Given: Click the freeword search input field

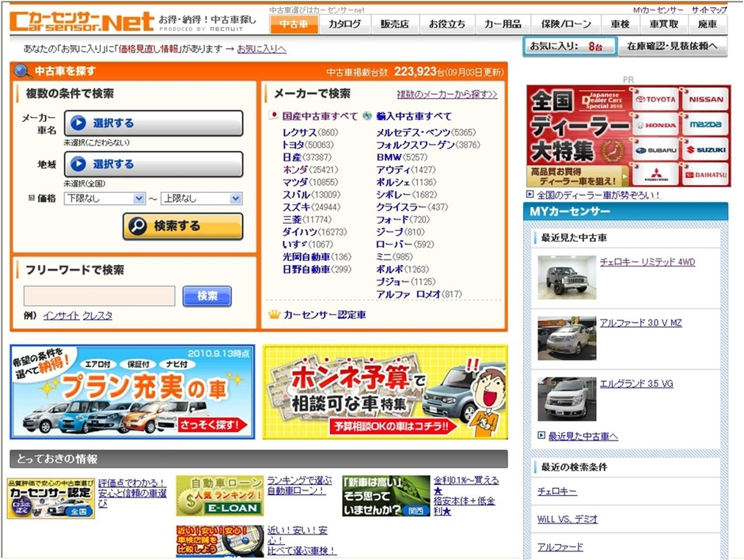Looking at the screenshot, I should pyautogui.click(x=99, y=296).
